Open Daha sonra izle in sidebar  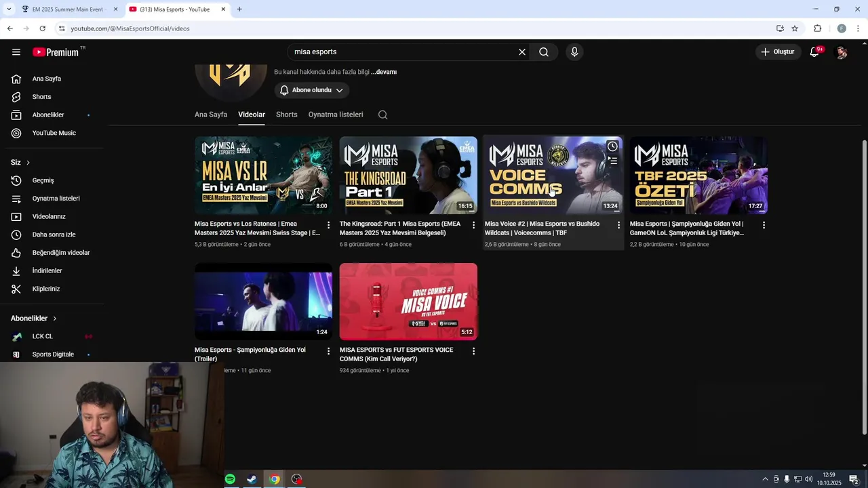(x=52, y=235)
